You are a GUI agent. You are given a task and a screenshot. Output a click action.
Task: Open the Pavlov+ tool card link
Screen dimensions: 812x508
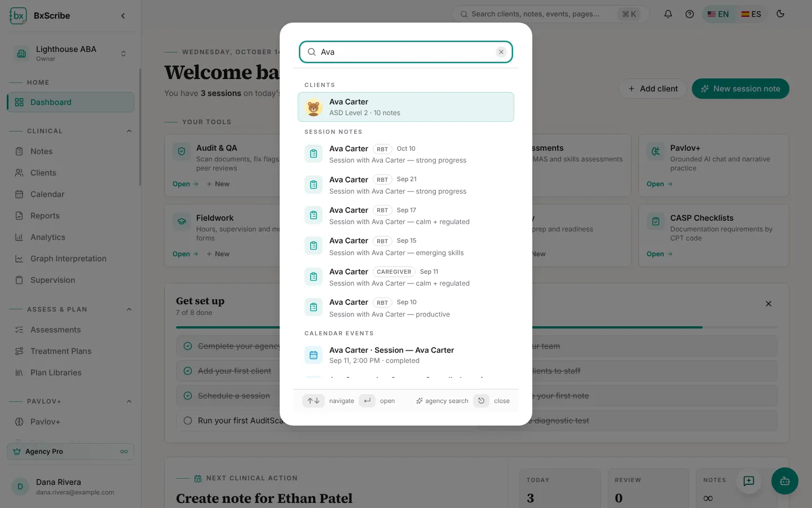(659, 184)
